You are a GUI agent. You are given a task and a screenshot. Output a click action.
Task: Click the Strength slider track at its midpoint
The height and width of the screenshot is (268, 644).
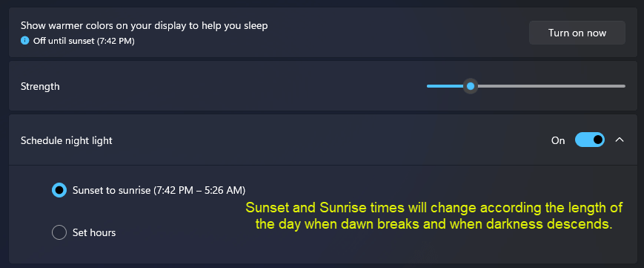coord(526,86)
